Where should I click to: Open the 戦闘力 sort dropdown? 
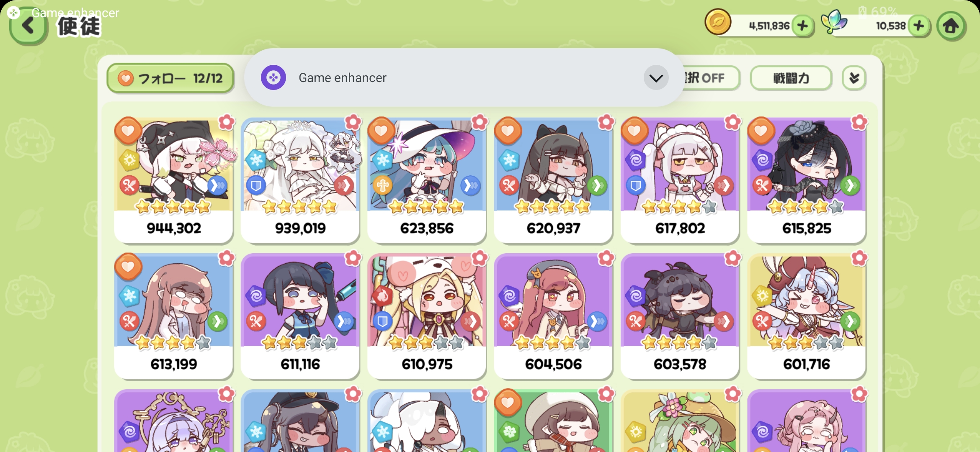[x=791, y=78]
